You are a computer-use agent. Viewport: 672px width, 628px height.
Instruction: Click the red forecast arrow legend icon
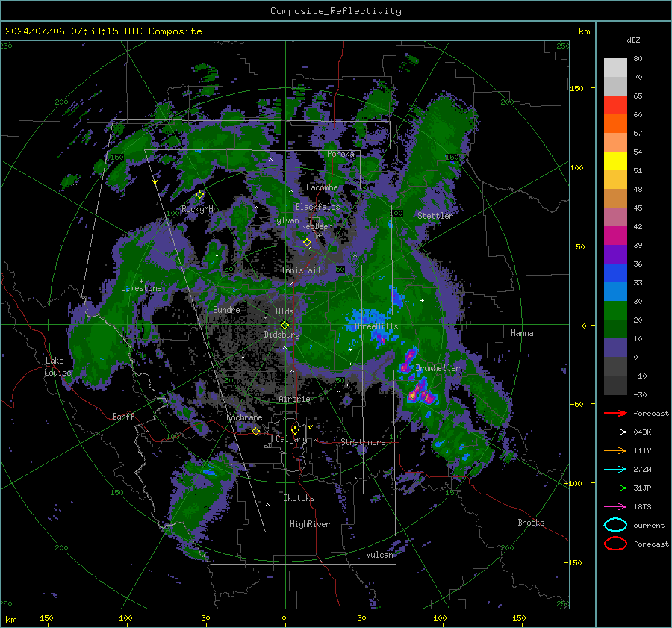[x=615, y=413]
